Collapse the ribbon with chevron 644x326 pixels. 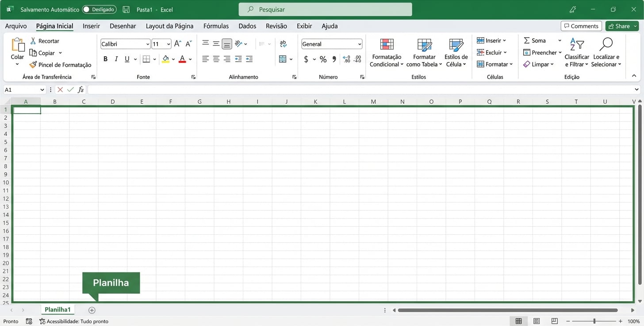point(634,76)
